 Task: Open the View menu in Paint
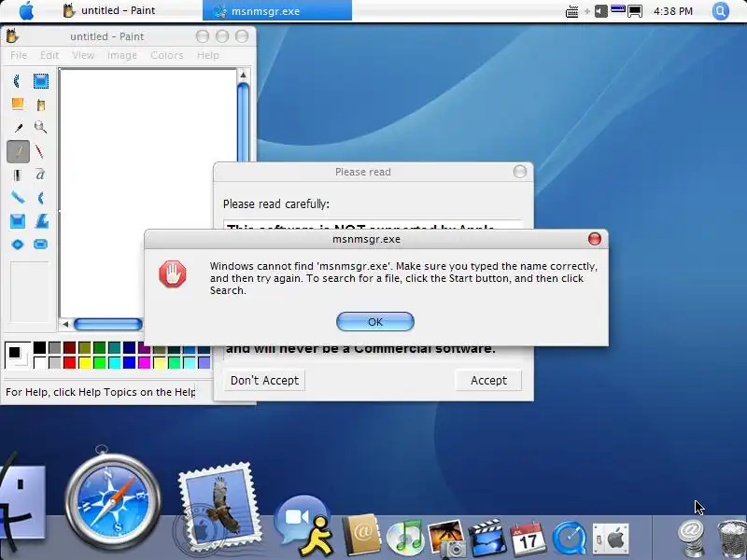pos(83,55)
